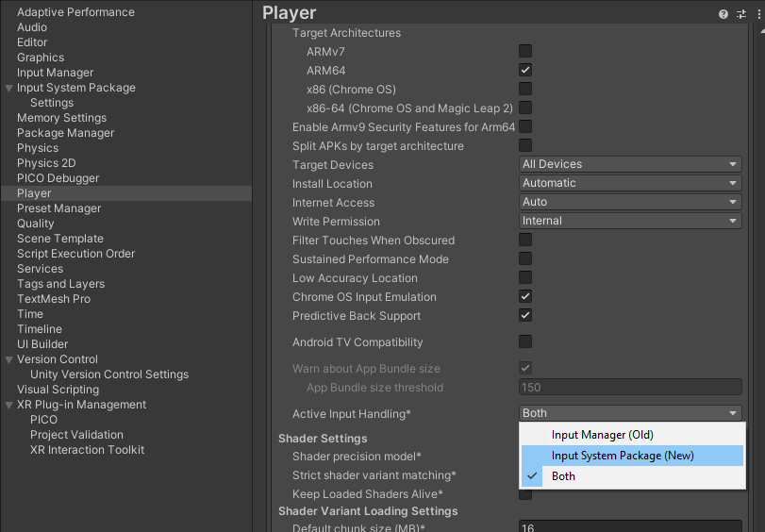Open Script Execution Order settings
Image resolution: width=765 pixels, height=532 pixels.
pos(76,254)
